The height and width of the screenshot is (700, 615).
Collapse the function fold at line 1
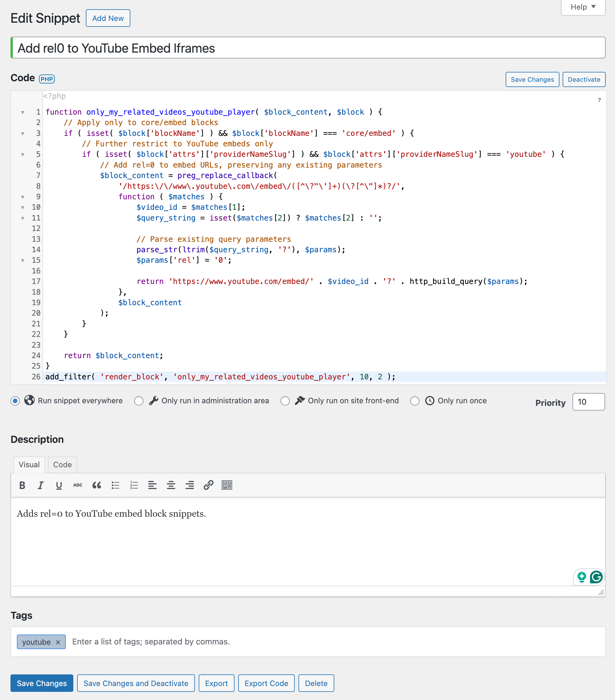pyautogui.click(x=23, y=112)
